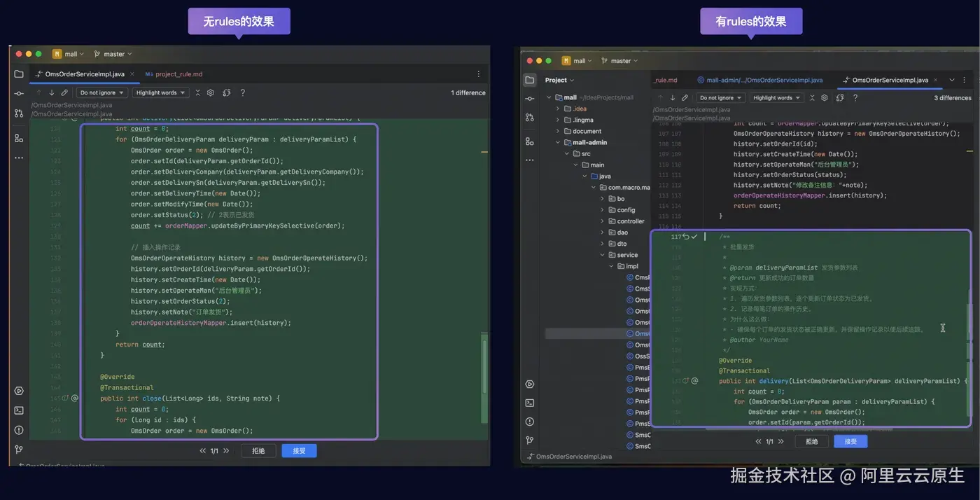Image resolution: width=980 pixels, height=500 pixels.
Task: Switch to project_rule.md tab in left window
Action: pyautogui.click(x=174, y=74)
